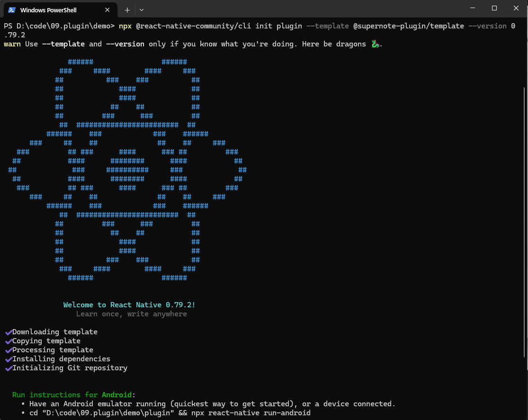This screenshot has width=528, height=420.
Task: Click the checkmark beside 'Initializing Git repository'
Action: [x=9, y=368]
